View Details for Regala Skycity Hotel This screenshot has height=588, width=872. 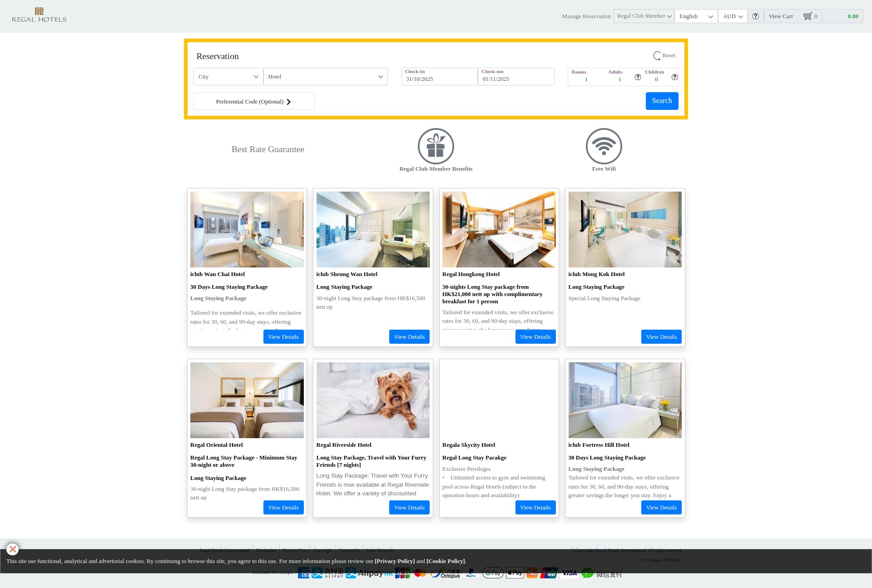535,508
